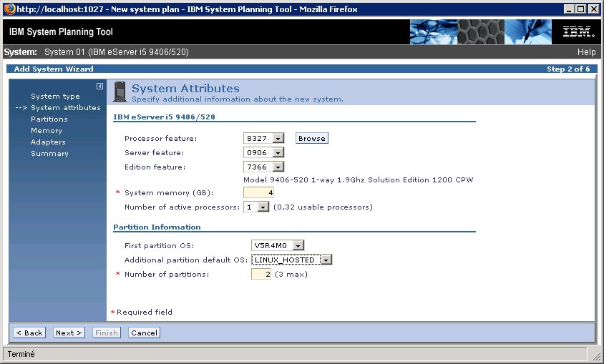Screen dimensions: 604x364
Task: Click the 'IBM eServer i5 9406/520' section heading
Action: click(164, 117)
